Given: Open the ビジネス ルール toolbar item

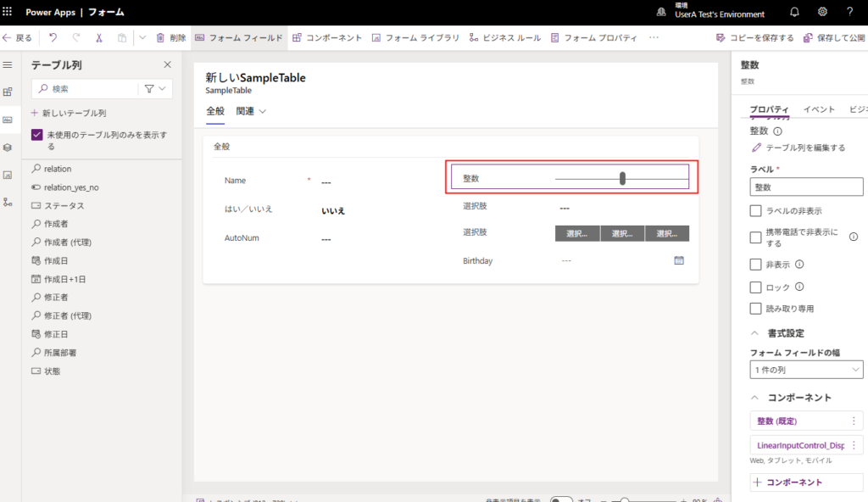Looking at the screenshot, I should point(504,38).
